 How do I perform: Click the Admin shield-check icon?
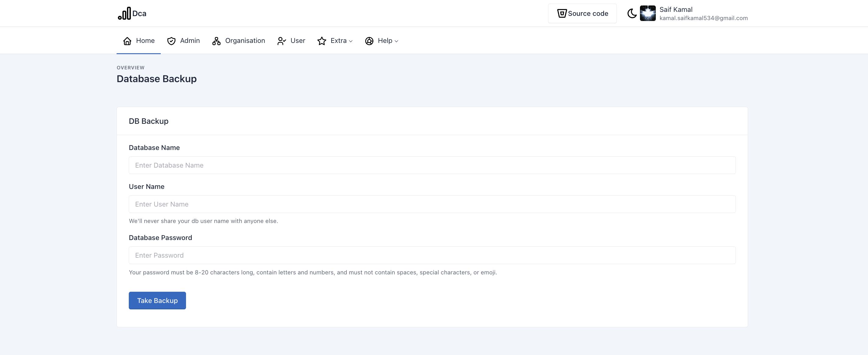(x=171, y=41)
